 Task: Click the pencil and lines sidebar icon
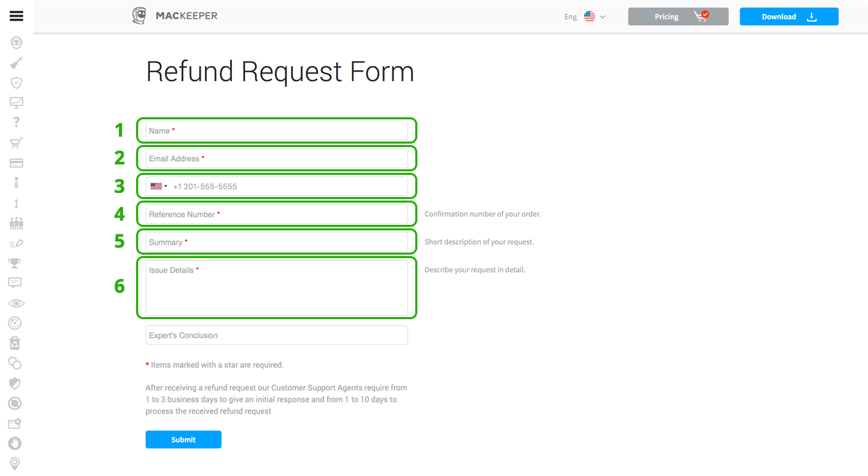tap(16, 244)
